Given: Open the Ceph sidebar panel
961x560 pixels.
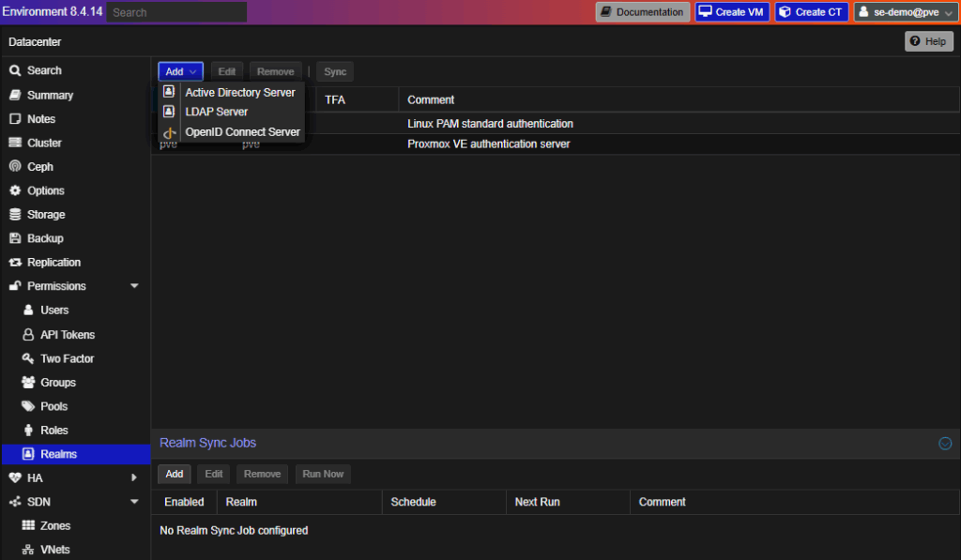Looking at the screenshot, I should pos(38,166).
